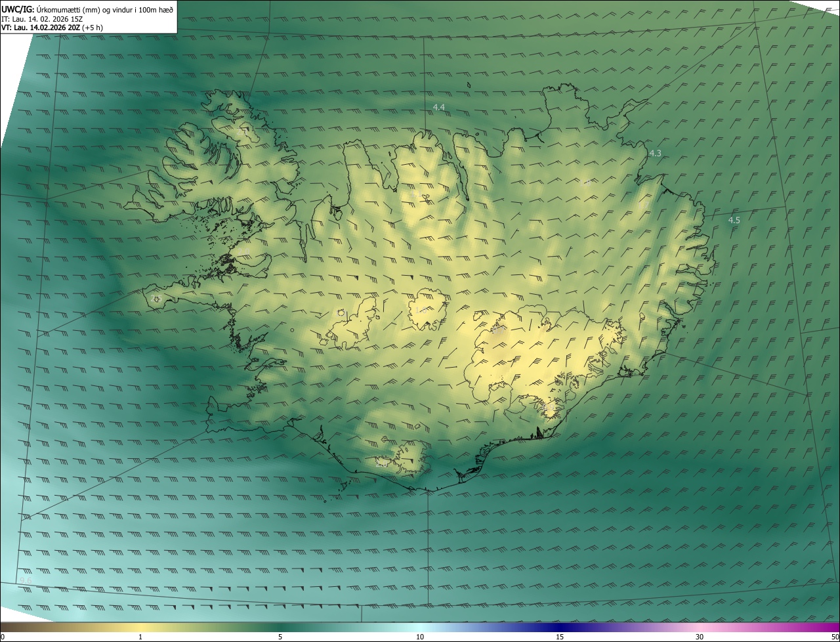
Task: Click the '5' tick on color scale
Action: click(280, 637)
